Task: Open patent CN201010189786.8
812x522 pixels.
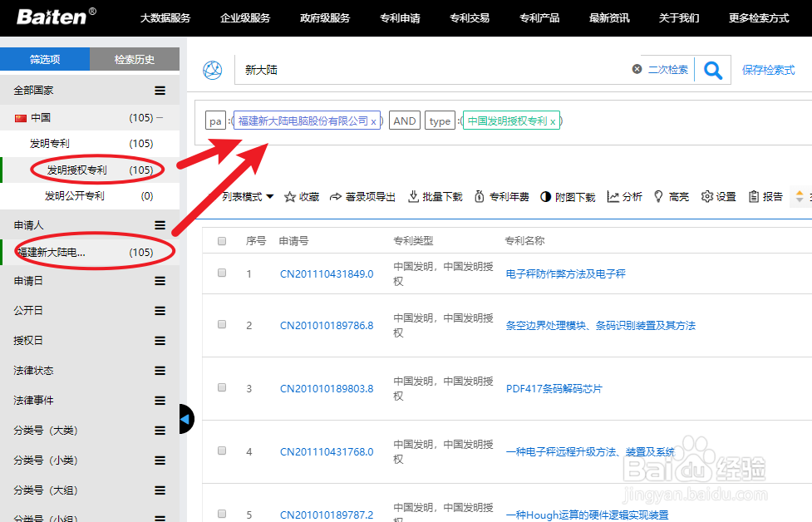Action: (x=327, y=325)
